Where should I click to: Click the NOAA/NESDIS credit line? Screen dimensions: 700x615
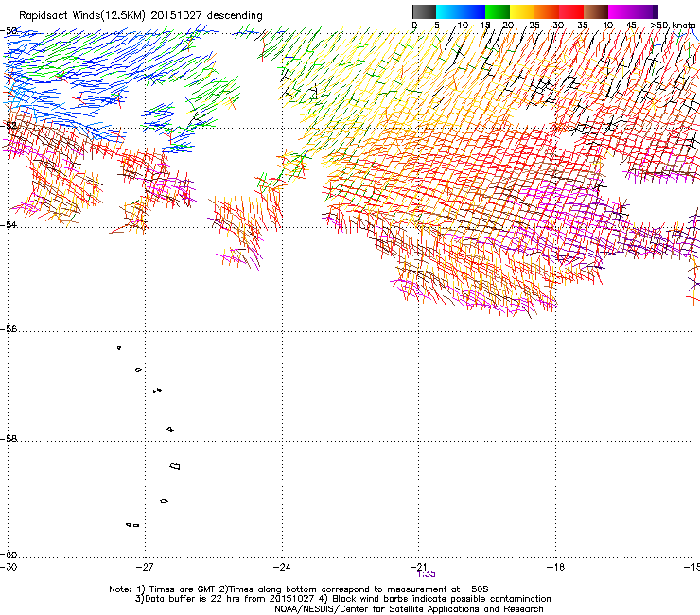click(x=409, y=609)
